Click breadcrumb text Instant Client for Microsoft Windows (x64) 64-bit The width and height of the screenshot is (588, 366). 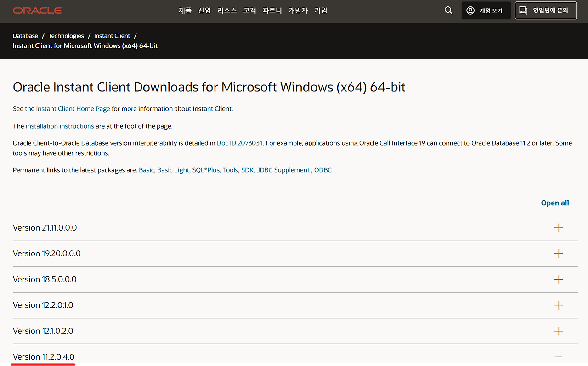point(85,46)
